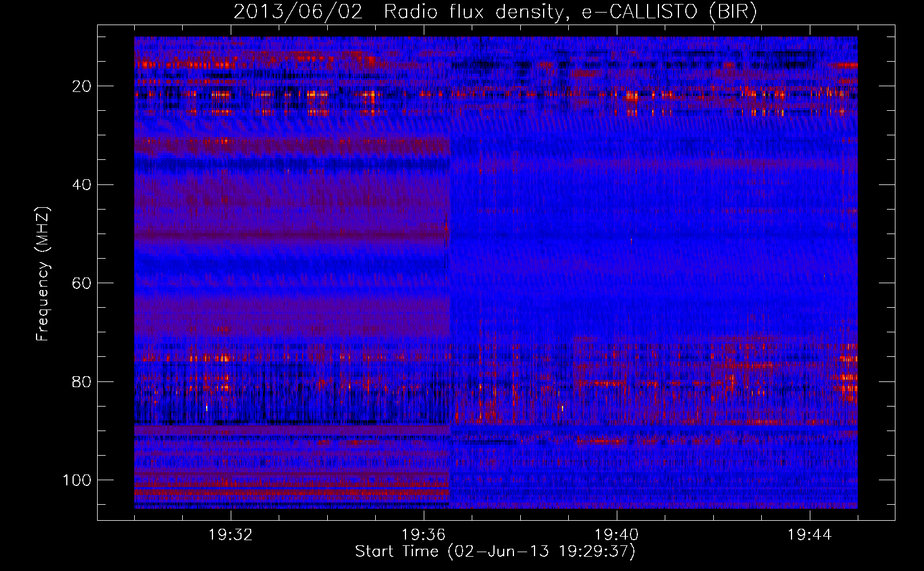Click the 20 frequency tick label

click(x=82, y=86)
